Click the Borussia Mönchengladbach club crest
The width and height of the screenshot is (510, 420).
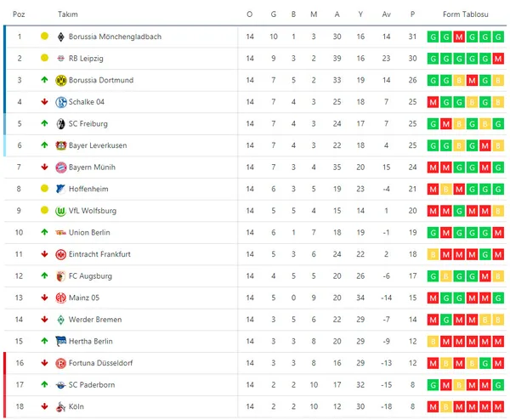coord(61,37)
